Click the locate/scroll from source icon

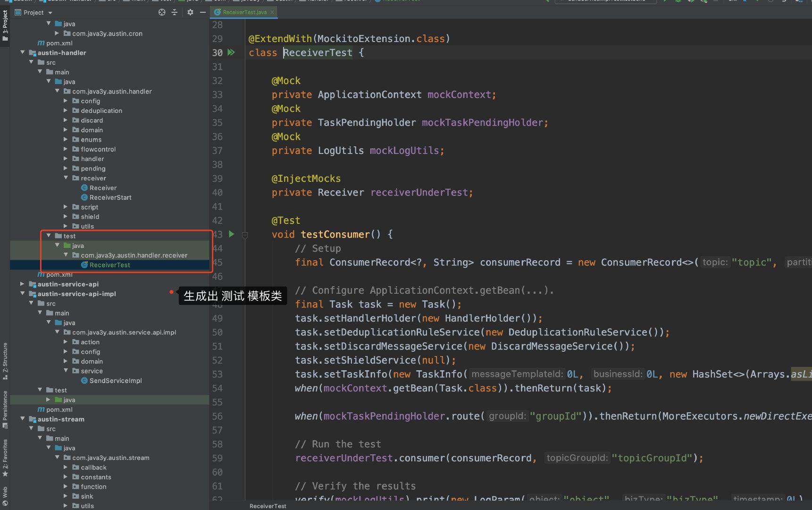tap(162, 12)
